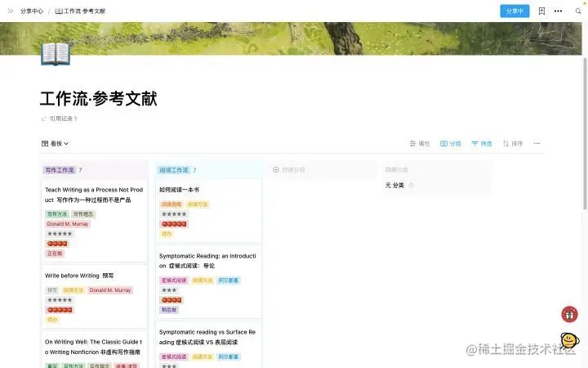Click the layout icon next to the share button
This screenshot has height=368, width=588.
click(542, 11)
